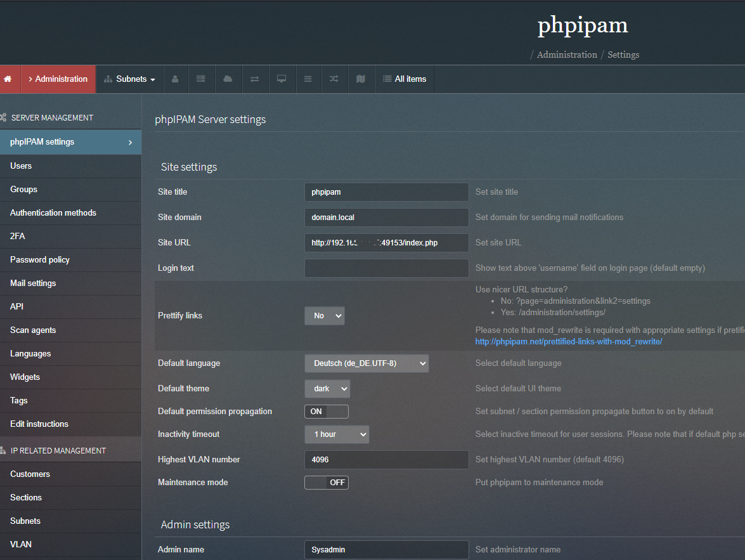Open the desktop monitor icon in navbar

click(282, 79)
